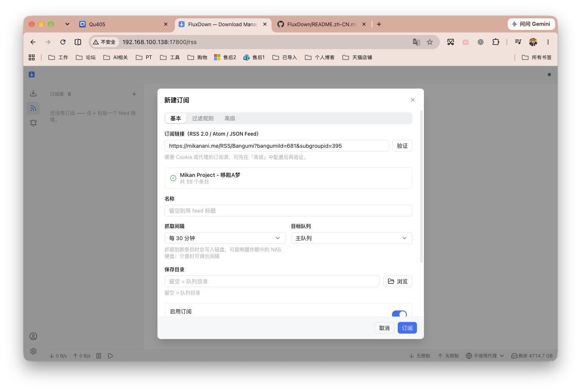581x392 pixels.
Task: Open the 不使用代理 proxy dropdown
Action: (485, 356)
